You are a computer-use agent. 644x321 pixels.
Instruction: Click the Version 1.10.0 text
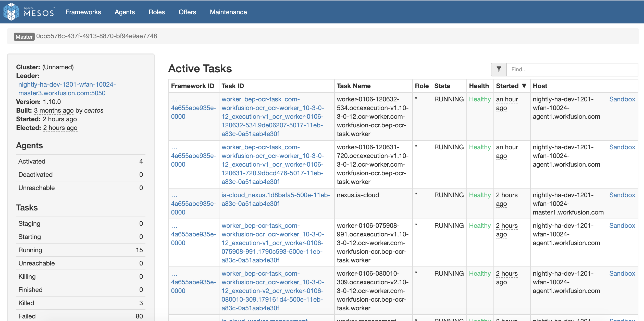click(x=39, y=102)
